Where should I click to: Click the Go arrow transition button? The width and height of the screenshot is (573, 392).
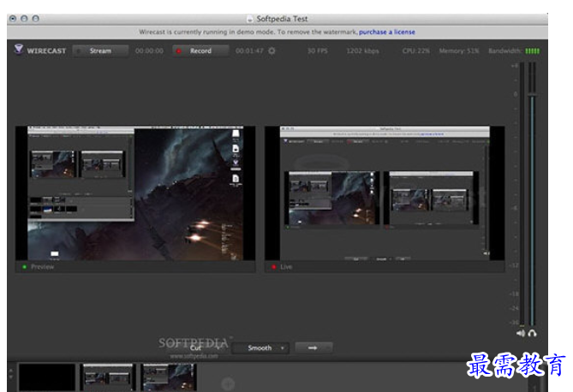pyautogui.click(x=313, y=347)
